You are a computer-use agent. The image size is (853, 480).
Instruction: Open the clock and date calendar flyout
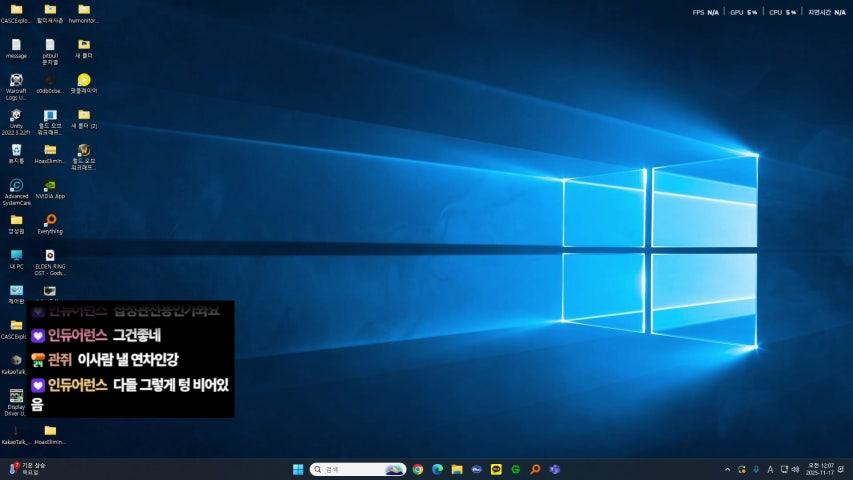coord(819,469)
